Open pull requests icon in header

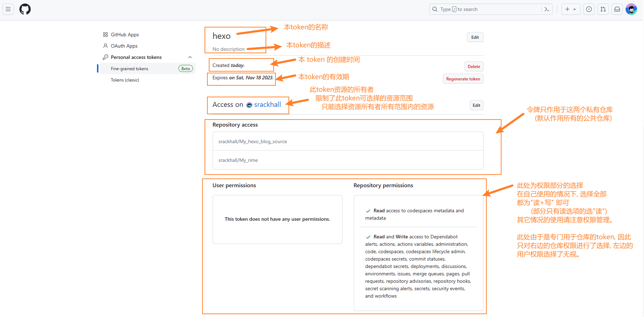point(603,9)
